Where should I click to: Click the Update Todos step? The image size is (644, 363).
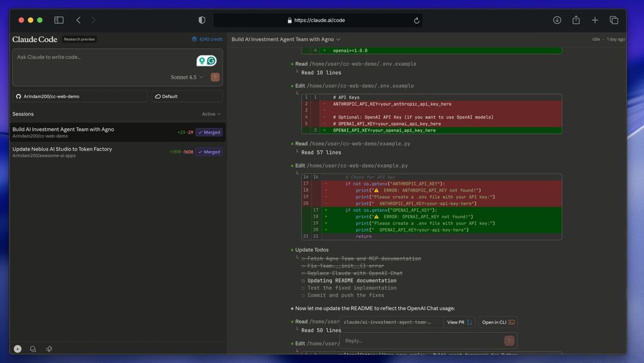pos(312,250)
